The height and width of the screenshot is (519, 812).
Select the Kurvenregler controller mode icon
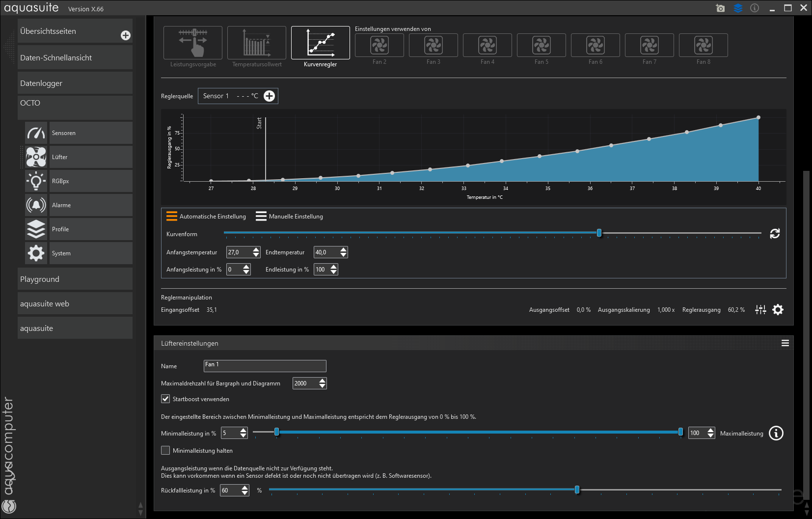[320, 43]
